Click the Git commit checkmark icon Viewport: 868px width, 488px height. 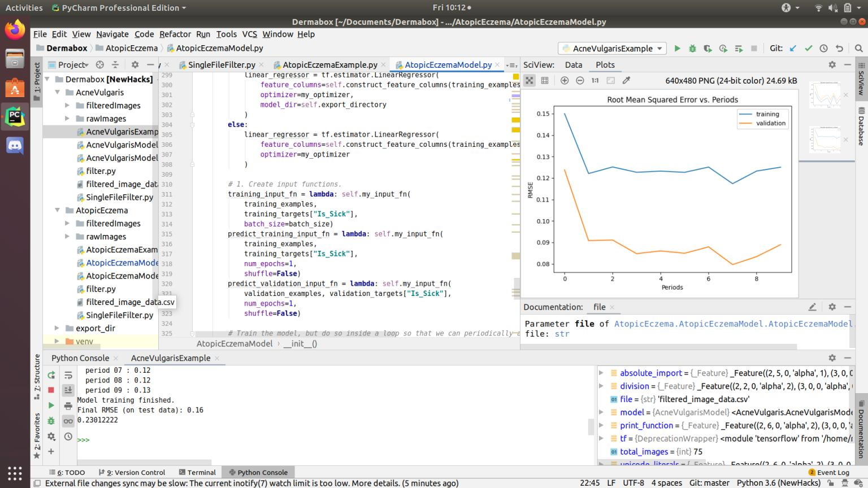point(809,49)
